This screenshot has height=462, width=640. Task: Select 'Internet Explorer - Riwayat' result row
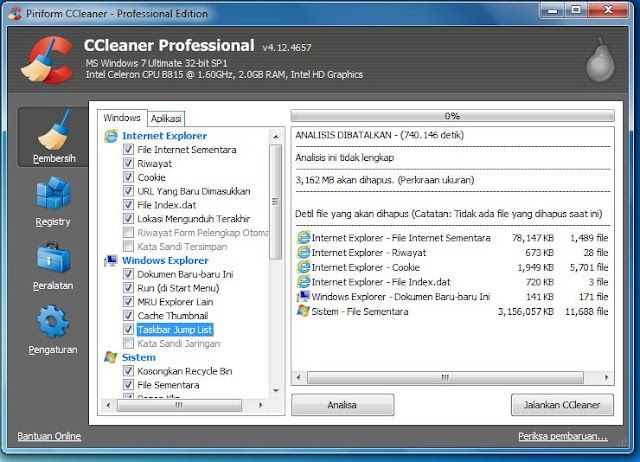point(452,253)
